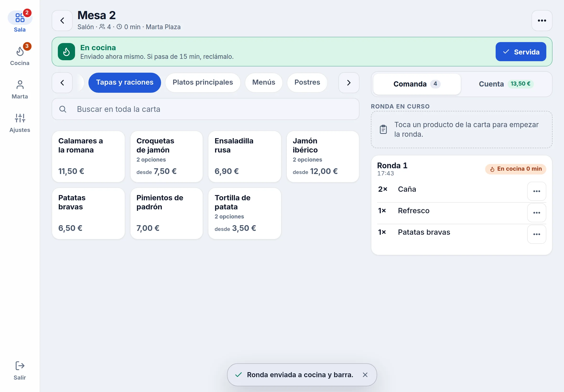Image resolution: width=564 pixels, height=392 pixels.
Task: Click the clipboard icon in Ronda en curso
Action: coord(383,130)
